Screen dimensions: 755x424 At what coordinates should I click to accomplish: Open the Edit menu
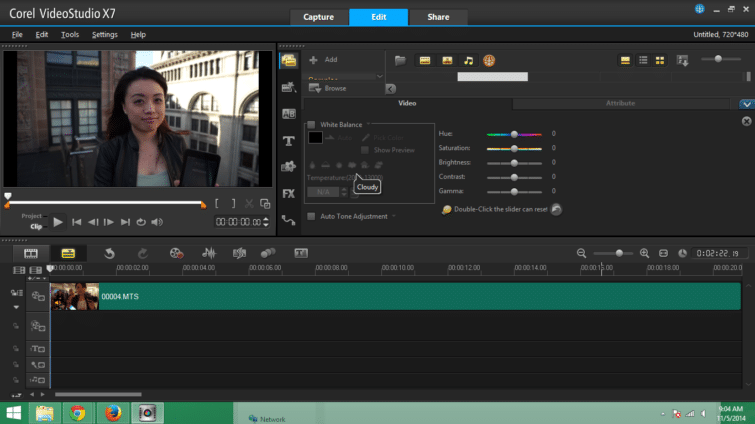(x=41, y=35)
